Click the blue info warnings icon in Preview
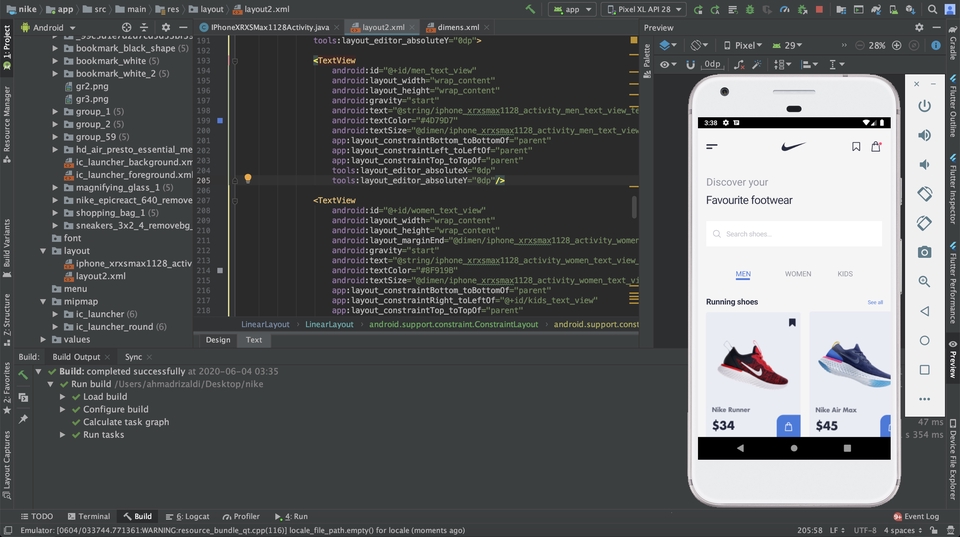 936,45
